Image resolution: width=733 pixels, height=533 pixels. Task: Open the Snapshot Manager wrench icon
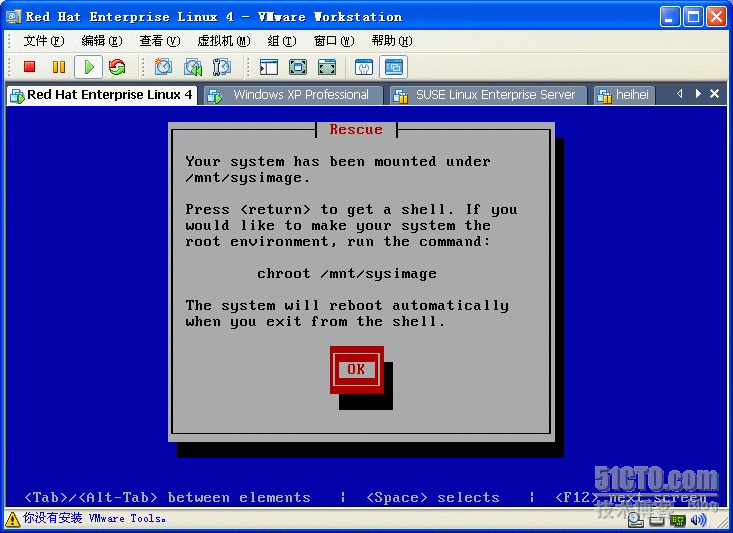tap(222, 67)
